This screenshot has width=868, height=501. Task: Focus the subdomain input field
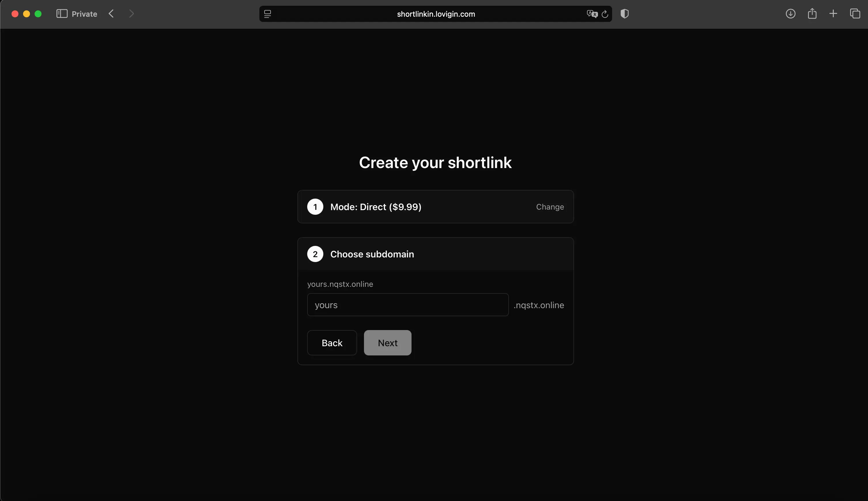[407, 304]
